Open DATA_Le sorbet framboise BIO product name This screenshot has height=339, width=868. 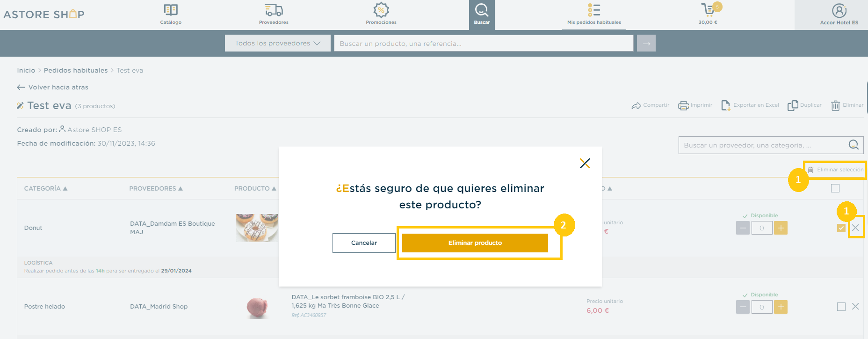[348, 301]
